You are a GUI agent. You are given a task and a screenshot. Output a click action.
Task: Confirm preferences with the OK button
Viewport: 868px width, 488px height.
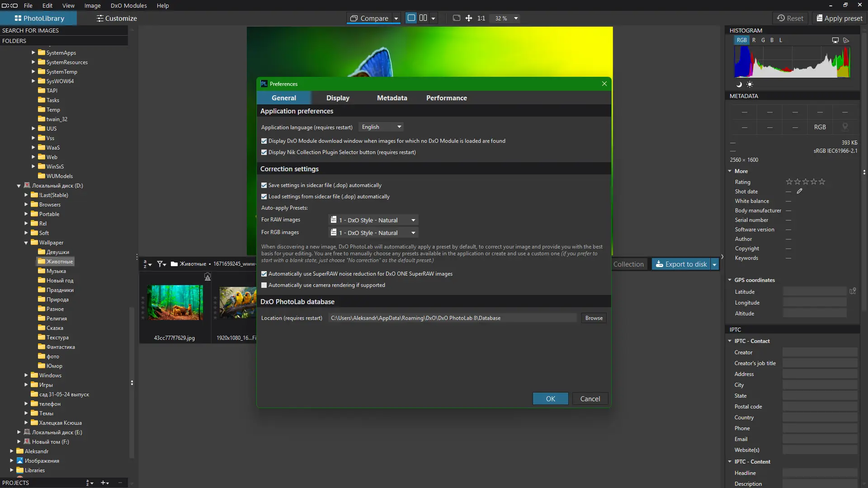pos(550,399)
